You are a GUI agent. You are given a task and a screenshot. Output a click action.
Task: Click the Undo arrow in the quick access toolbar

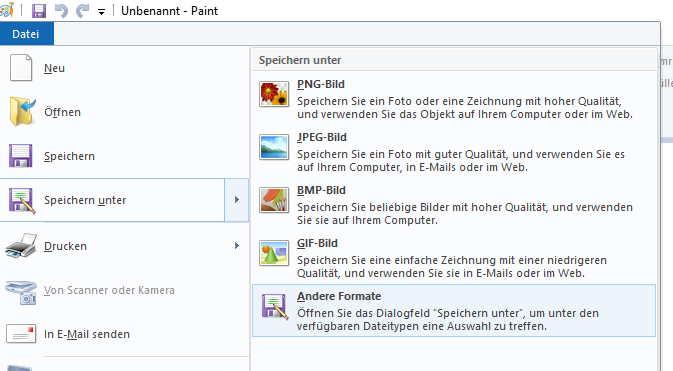(x=61, y=11)
